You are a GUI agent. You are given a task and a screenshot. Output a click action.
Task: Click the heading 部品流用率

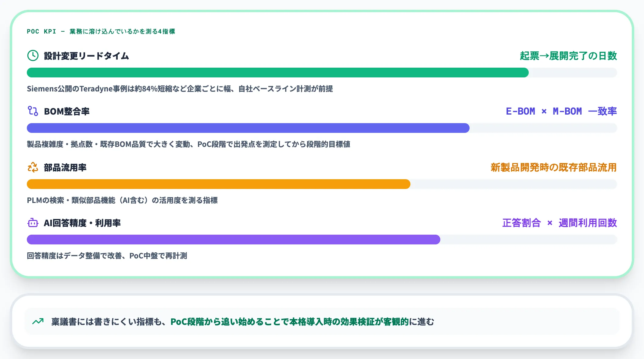click(65, 168)
